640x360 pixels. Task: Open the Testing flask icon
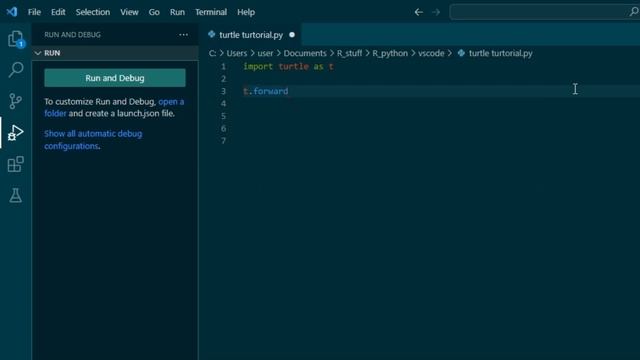click(x=16, y=196)
